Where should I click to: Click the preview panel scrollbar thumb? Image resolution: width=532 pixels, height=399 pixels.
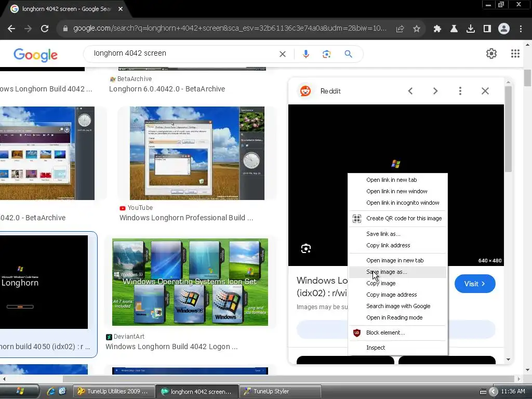[508, 129]
